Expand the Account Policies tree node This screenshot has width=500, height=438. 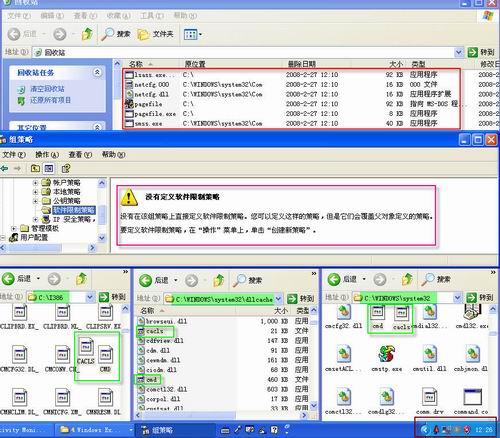35,183
